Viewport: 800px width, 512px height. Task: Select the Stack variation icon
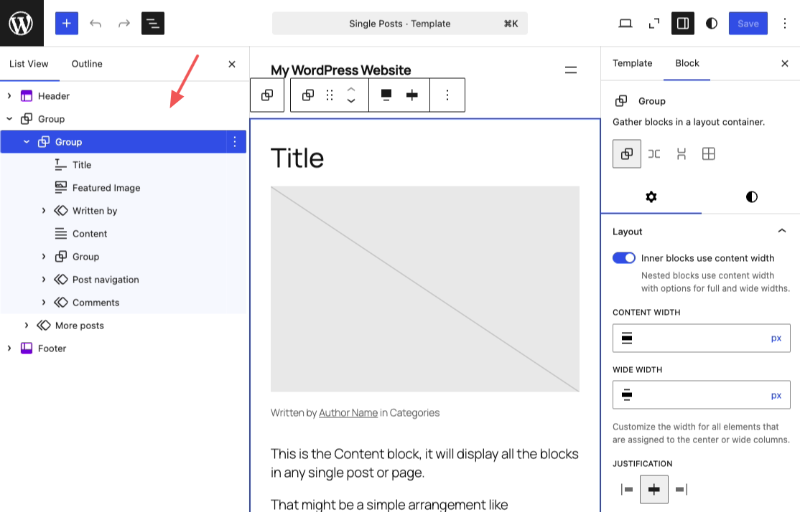point(681,154)
